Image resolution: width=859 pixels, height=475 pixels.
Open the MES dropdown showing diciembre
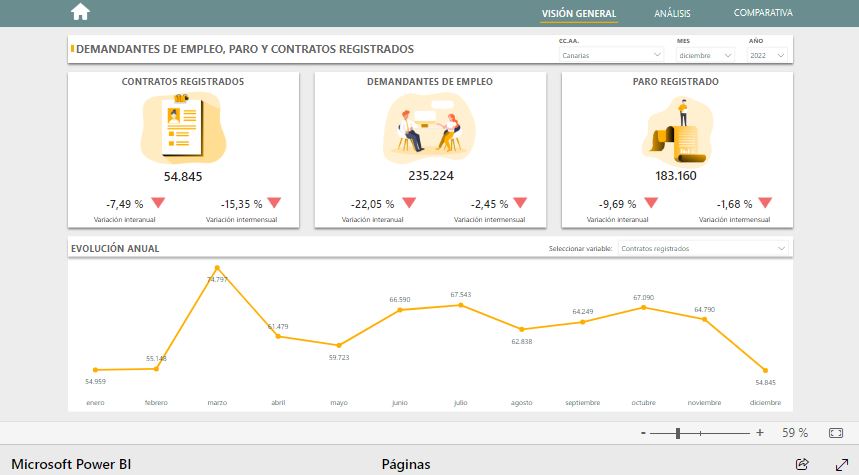pos(705,55)
